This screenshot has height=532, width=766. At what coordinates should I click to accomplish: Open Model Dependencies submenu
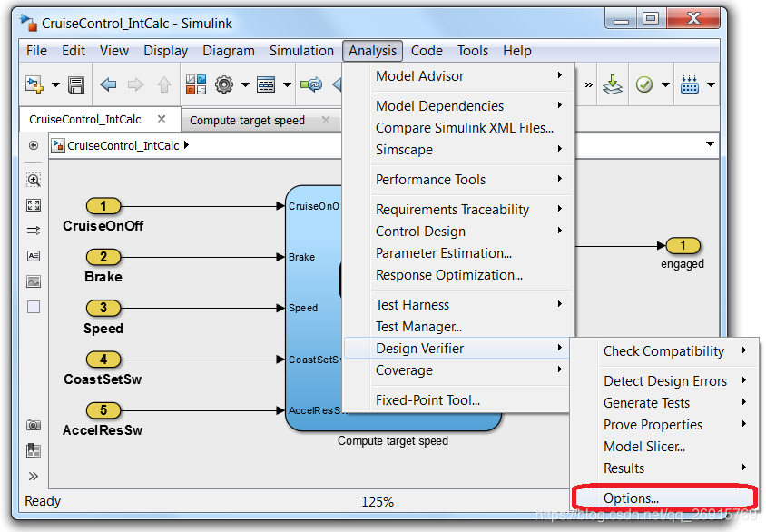pyautogui.click(x=457, y=106)
